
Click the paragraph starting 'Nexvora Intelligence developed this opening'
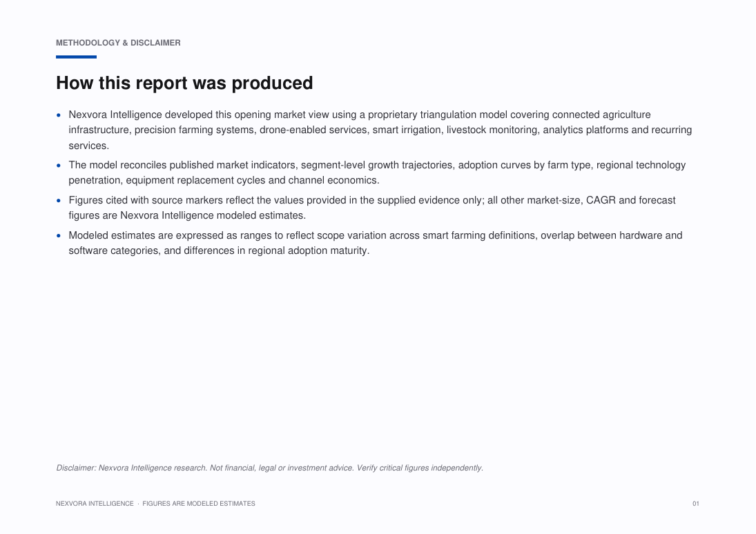tap(380, 130)
